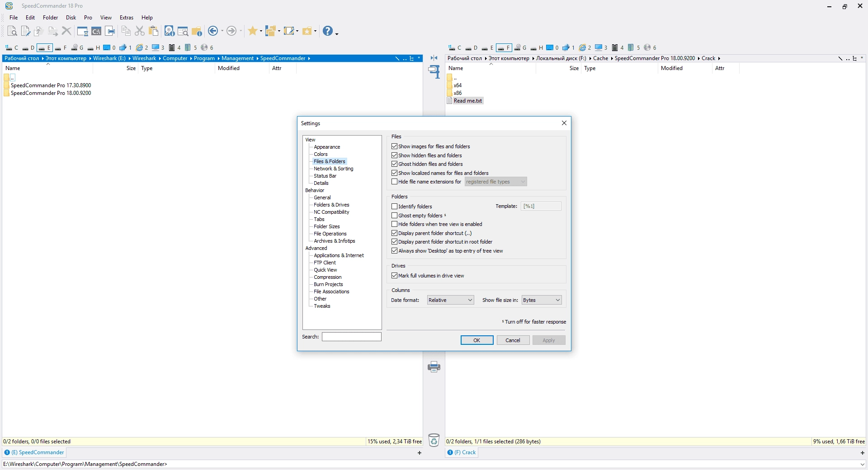Image resolution: width=868 pixels, height=470 pixels.
Task: Open the command line history dropdown at bottom
Action: [x=862, y=464]
